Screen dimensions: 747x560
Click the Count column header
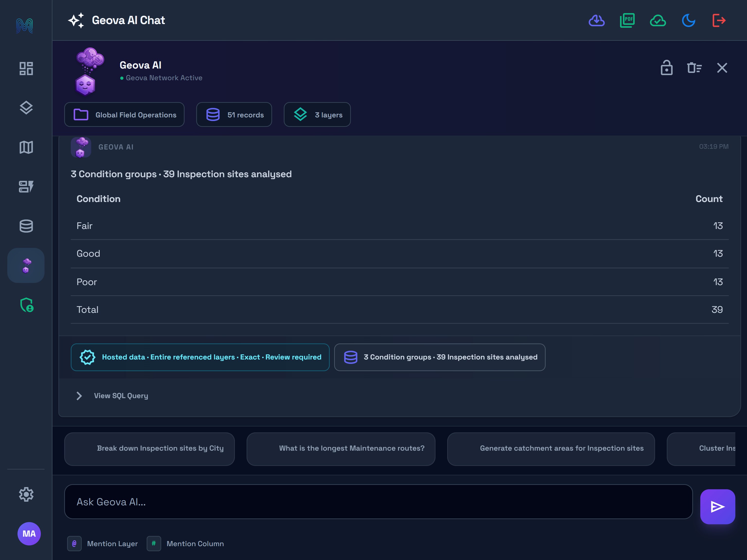click(x=709, y=199)
